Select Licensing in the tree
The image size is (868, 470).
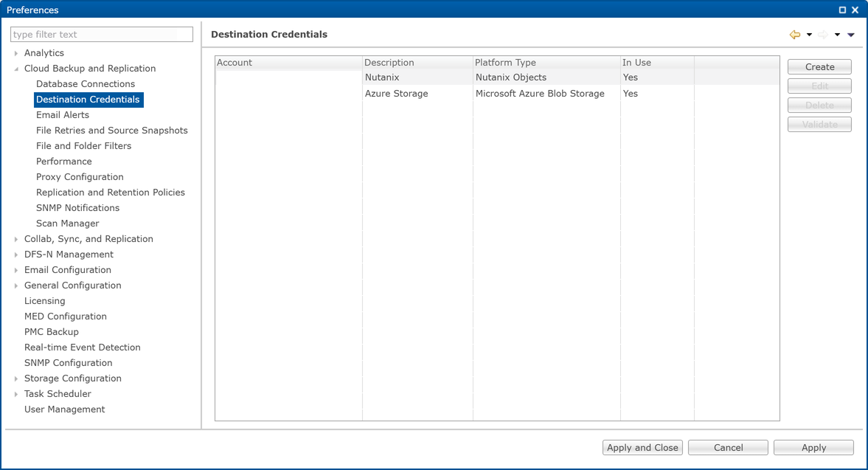click(x=44, y=301)
